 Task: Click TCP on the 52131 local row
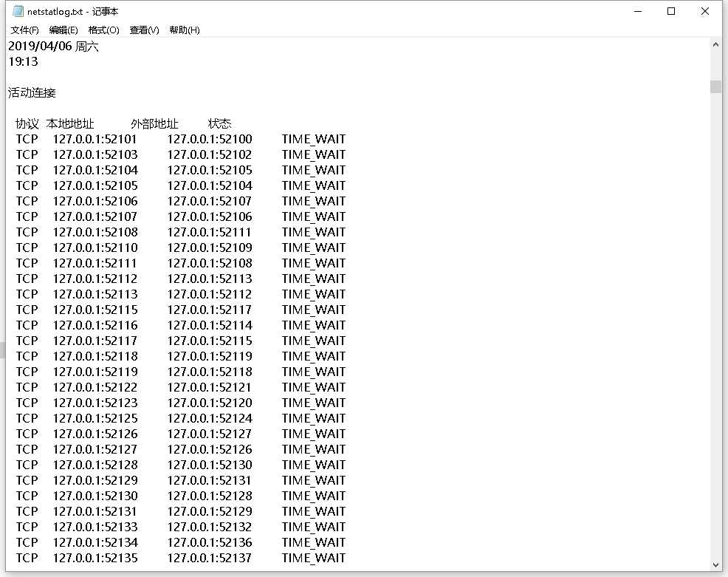coord(27,511)
